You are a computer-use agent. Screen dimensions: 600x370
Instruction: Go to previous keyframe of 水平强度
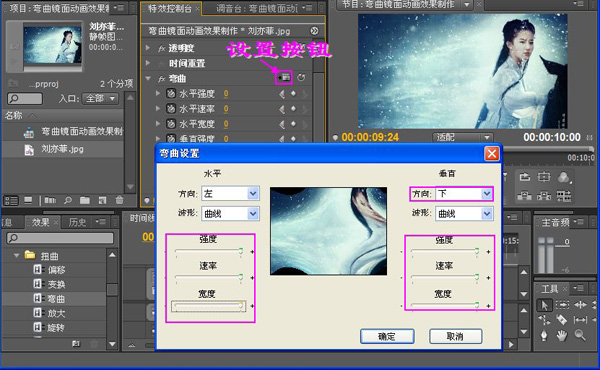[282, 94]
